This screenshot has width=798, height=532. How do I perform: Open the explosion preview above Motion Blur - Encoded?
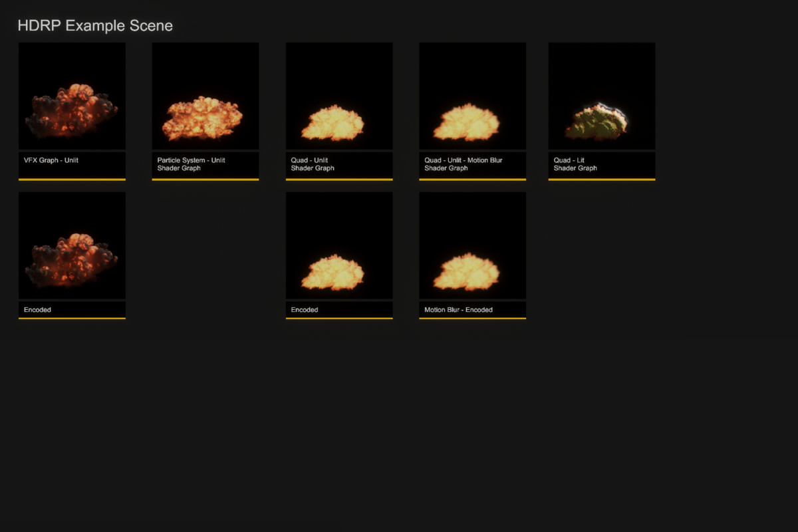(473, 245)
